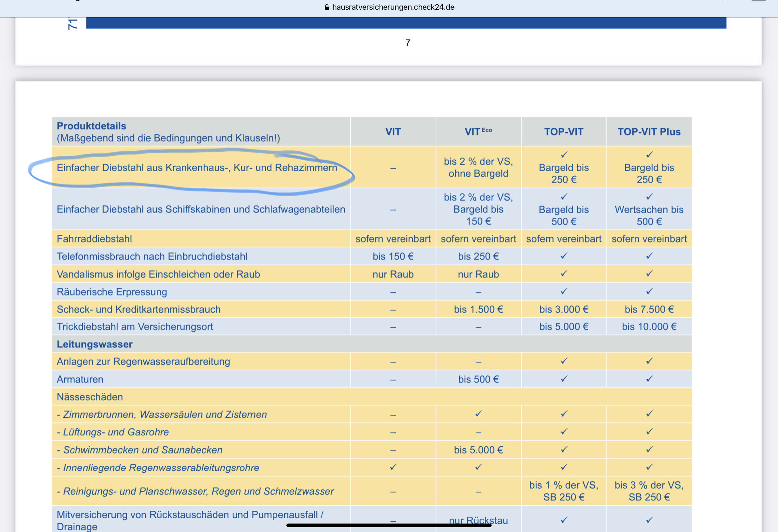Image resolution: width=778 pixels, height=532 pixels.
Task: Tap the black home indicator bar
Action: (x=389, y=525)
